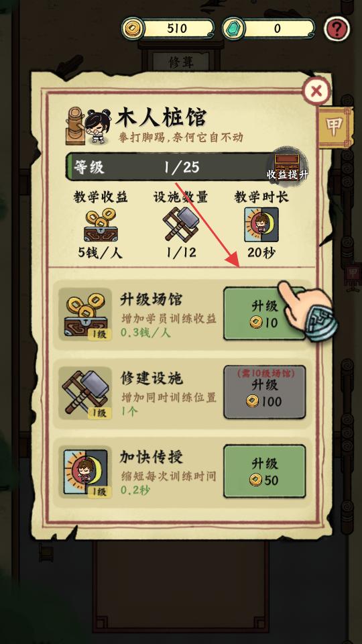Viewport: 362px width, 644px height.
Task: Upgrade 加快传授 for 50 coins
Action: tap(264, 472)
